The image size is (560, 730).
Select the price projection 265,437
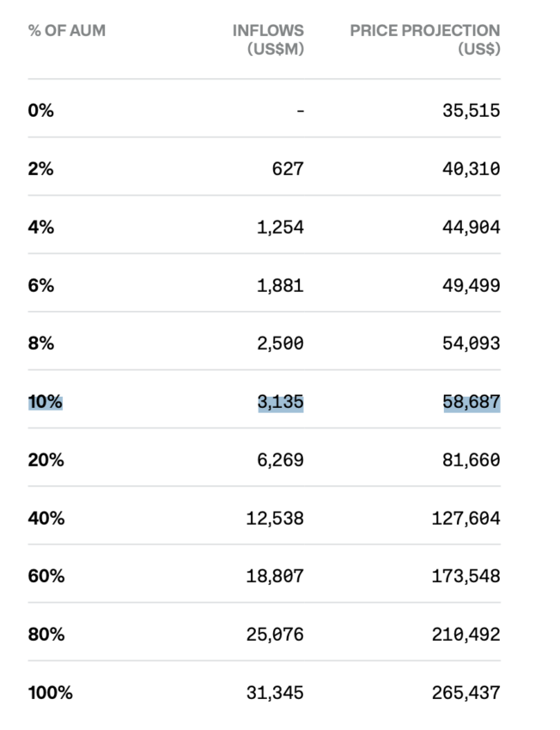(466, 693)
